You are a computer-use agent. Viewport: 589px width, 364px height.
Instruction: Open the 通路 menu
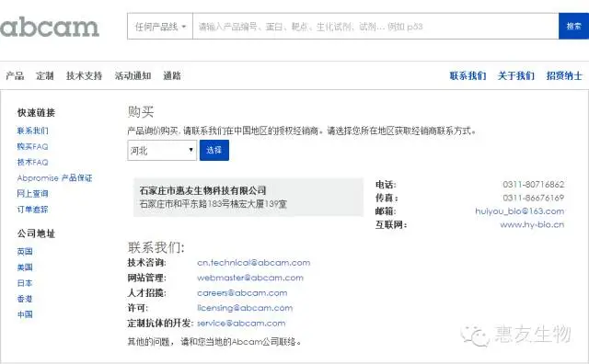[172, 75]
